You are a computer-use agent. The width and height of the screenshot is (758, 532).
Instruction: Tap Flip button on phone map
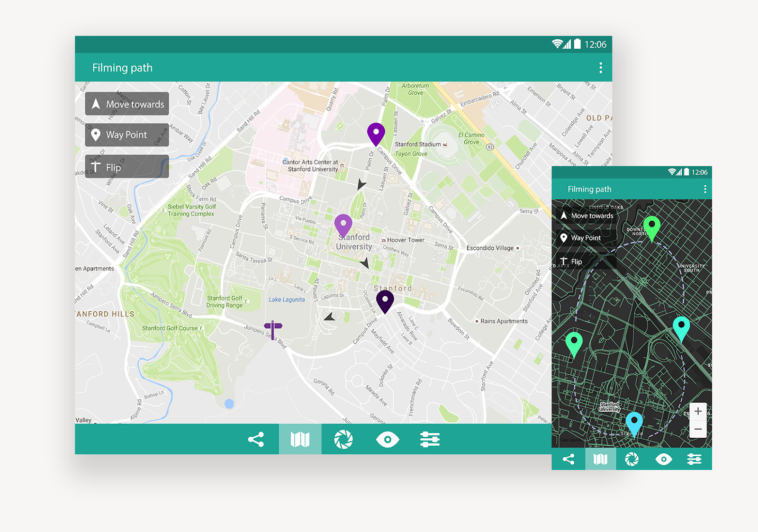[x=587, y=261]
